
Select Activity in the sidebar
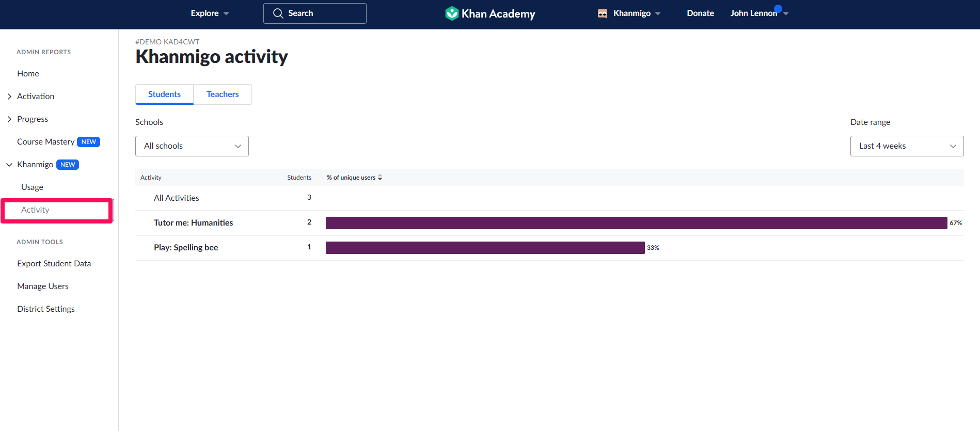coord(35,210)
